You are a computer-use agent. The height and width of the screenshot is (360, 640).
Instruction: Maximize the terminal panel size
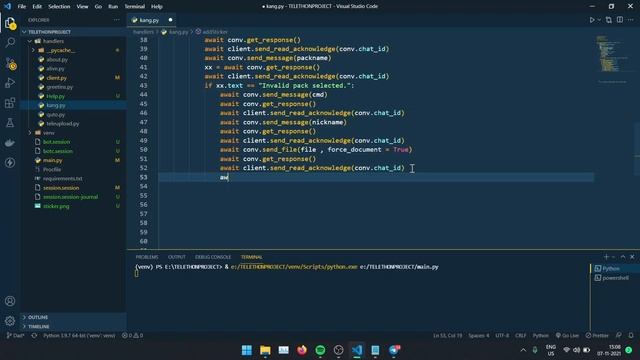623,257
